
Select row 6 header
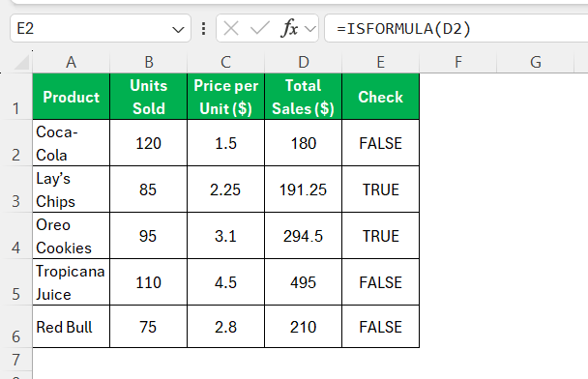(x=16, y=327)
